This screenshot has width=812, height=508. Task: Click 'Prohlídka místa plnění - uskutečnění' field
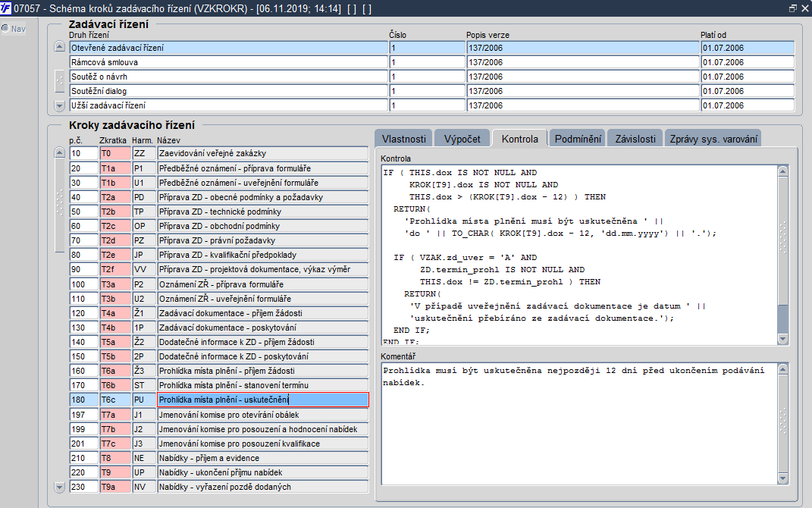coord(263,400)
